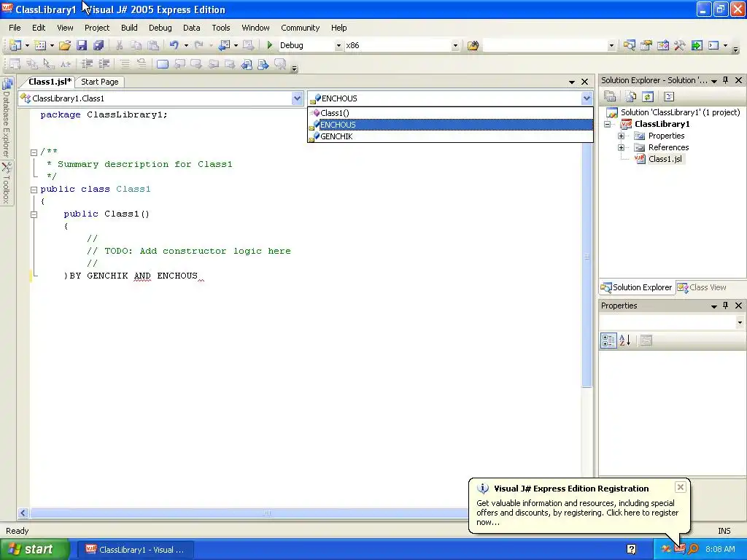Image resolution: width=747 pixels, height=560 pixels.
Task: Open the Tools menu
Action: (x=220, y=28)
